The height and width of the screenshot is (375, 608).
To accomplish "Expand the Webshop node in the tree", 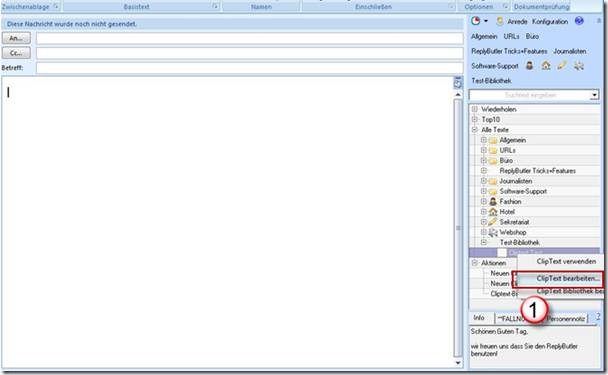I will 484,232.
